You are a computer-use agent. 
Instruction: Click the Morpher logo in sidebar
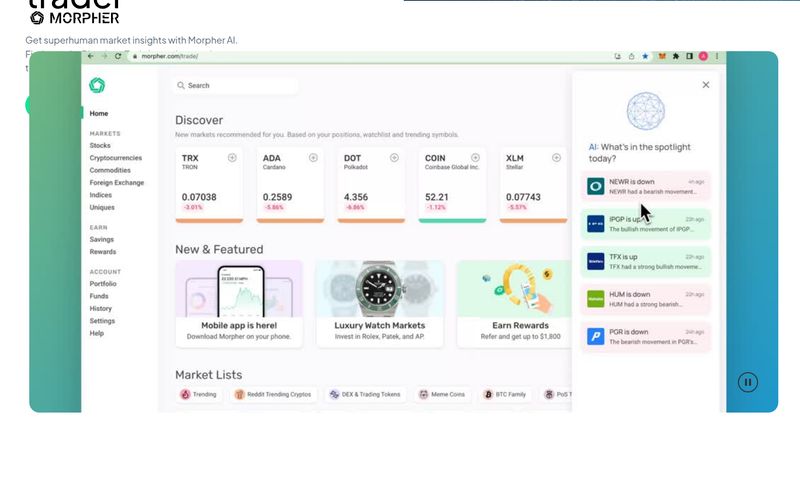[x=97, y=85]
